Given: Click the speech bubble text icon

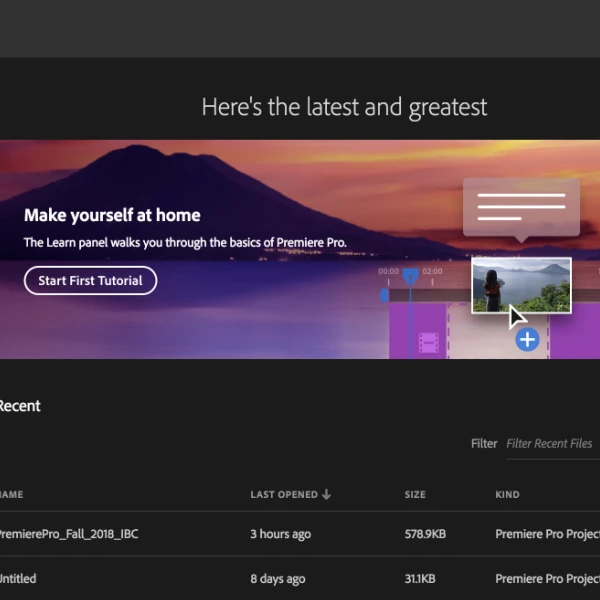Looking at the screenshot, I should pos(520,207).
